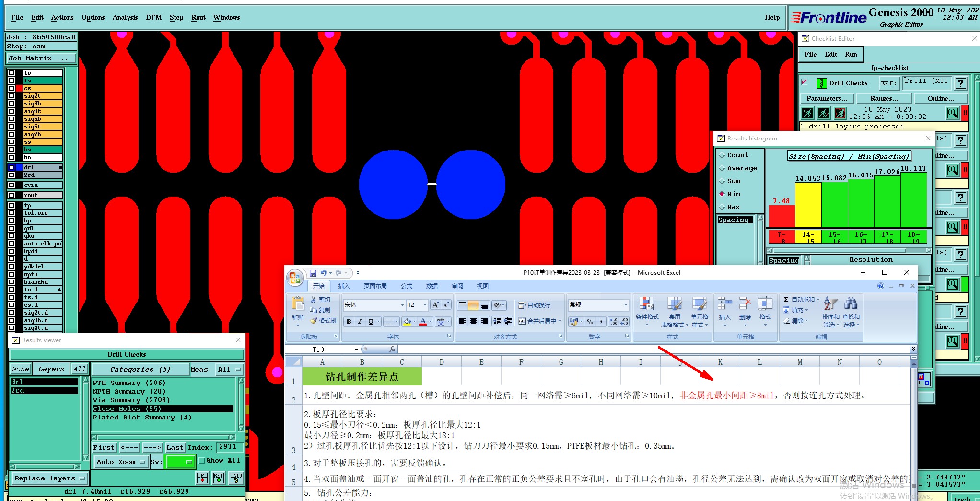
Task: Click the DEL icon in the Results viewer
Action: 202,478
